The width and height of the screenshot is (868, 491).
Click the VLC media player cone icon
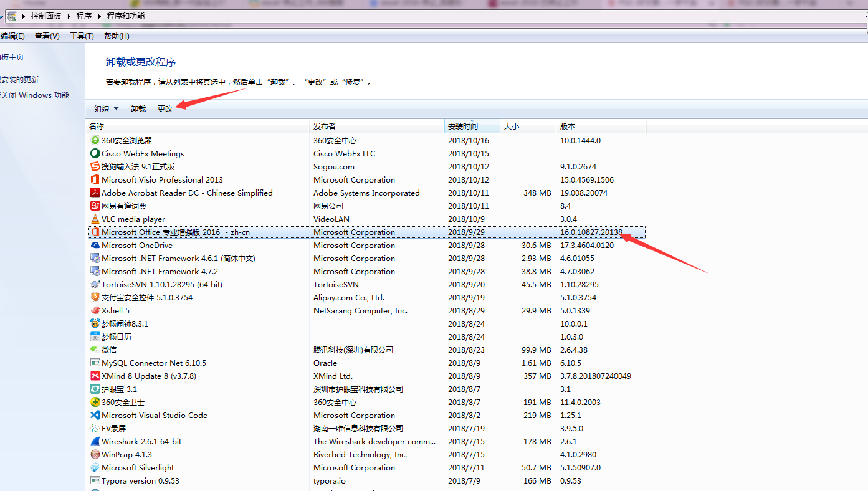pyautogui.click(x=95, y=219)
